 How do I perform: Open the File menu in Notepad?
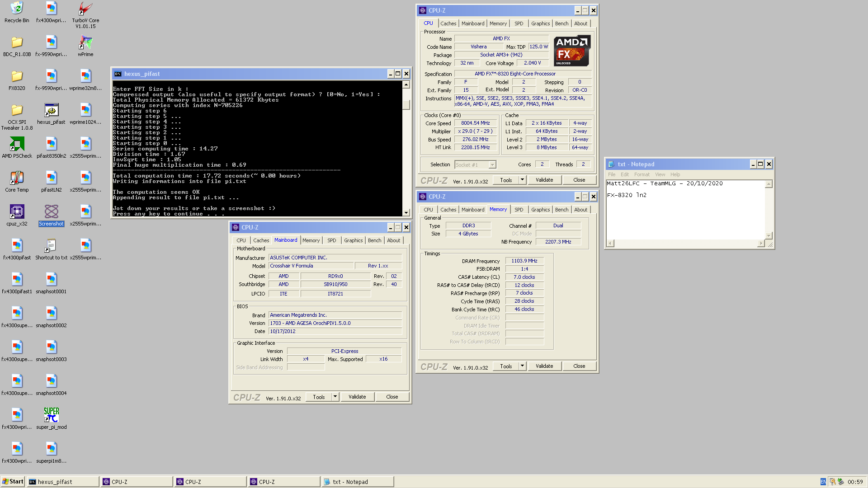611,174
